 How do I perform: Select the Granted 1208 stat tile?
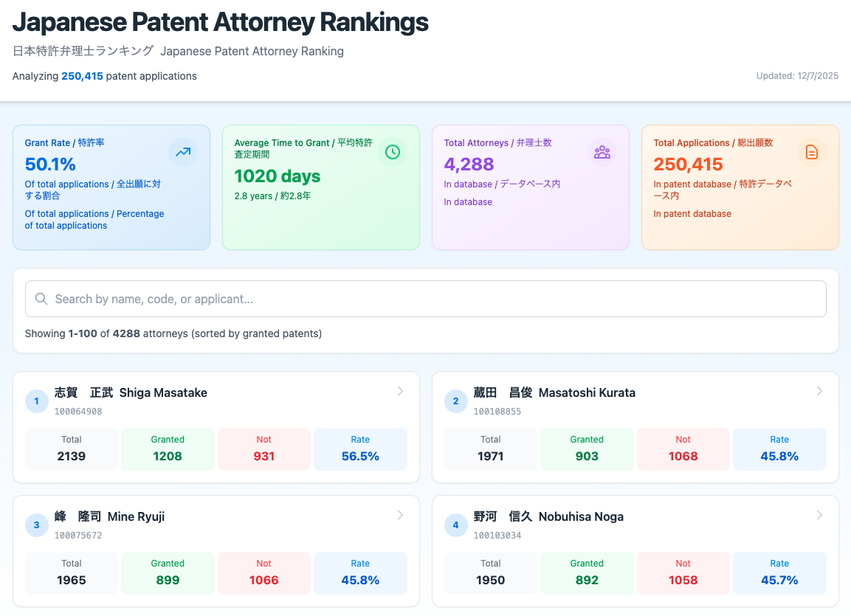click(x=168, y=449)
